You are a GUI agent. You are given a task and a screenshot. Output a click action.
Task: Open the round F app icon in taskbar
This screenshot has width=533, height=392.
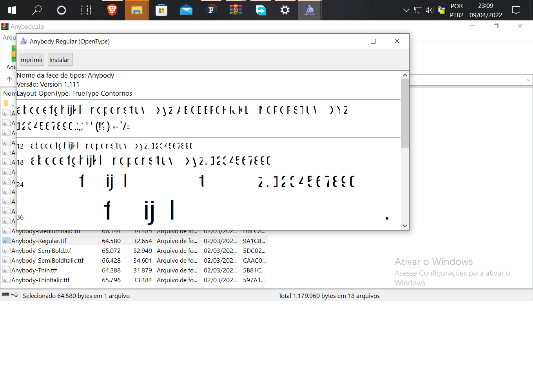pyautogui.click(x=211, y=10)
